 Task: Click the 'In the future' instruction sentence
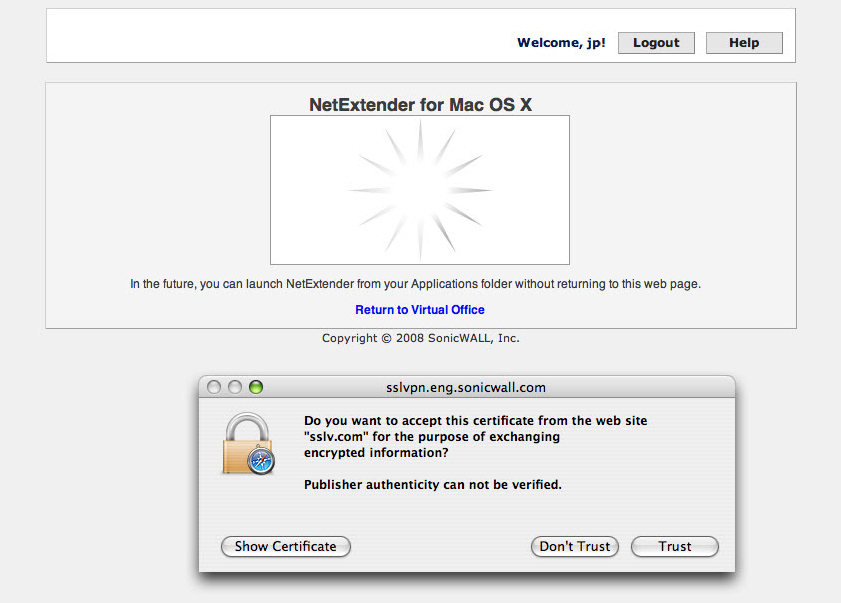tap(416, 284)
